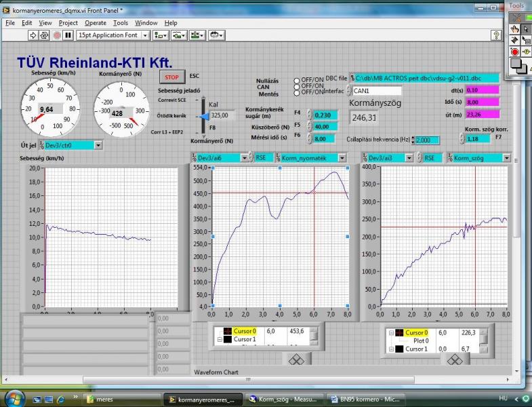Click the context Help question mark icon
Image resolution: width=532 pixels, height=407 pixels.
tap(496, 35)
